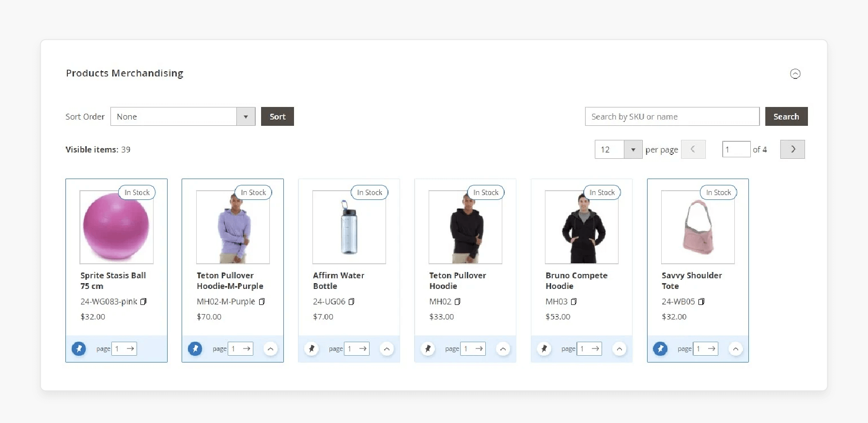The image size is (868, 423).
Task: Collapse the Products Merchandising section
Action: pyautogui.click(x=795, y=74)
